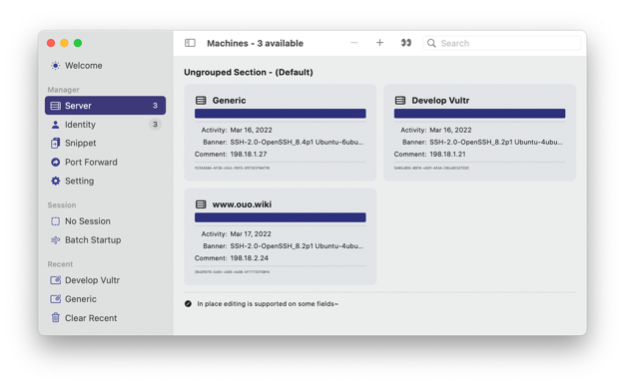
Task: Select the Develop Vultr card title
Action: pos(440,100)
